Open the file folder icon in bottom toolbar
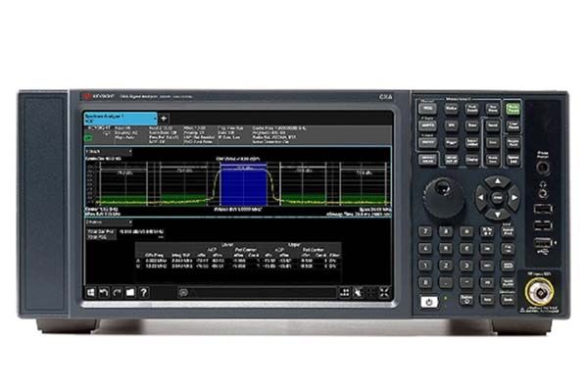Screen dimensions: 588x392 pos(128,292)
